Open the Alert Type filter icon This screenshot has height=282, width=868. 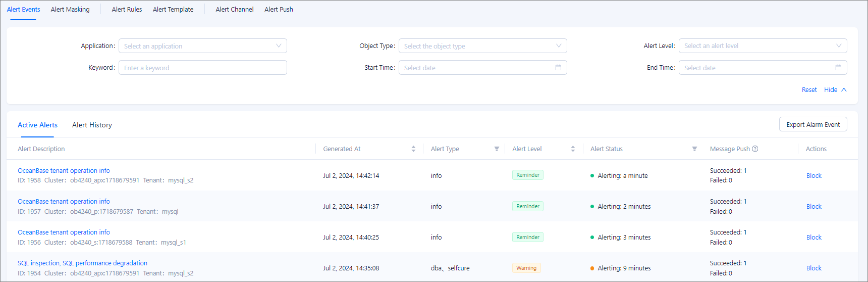point(497,149)
